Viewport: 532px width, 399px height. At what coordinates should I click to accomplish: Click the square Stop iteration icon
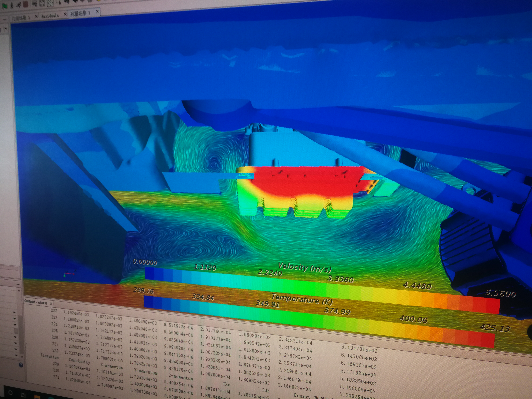click(x=25, y=4)
